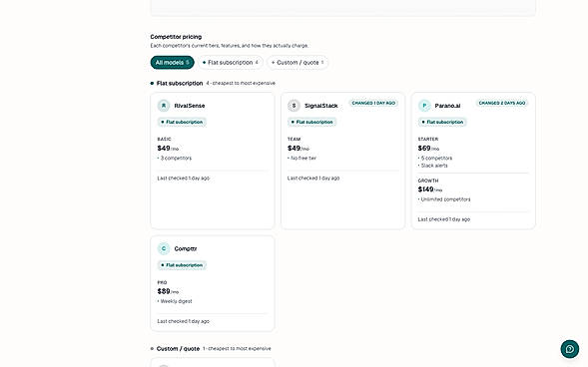Click Flat subscription tag on RivalSense card

tap(182, 122)
